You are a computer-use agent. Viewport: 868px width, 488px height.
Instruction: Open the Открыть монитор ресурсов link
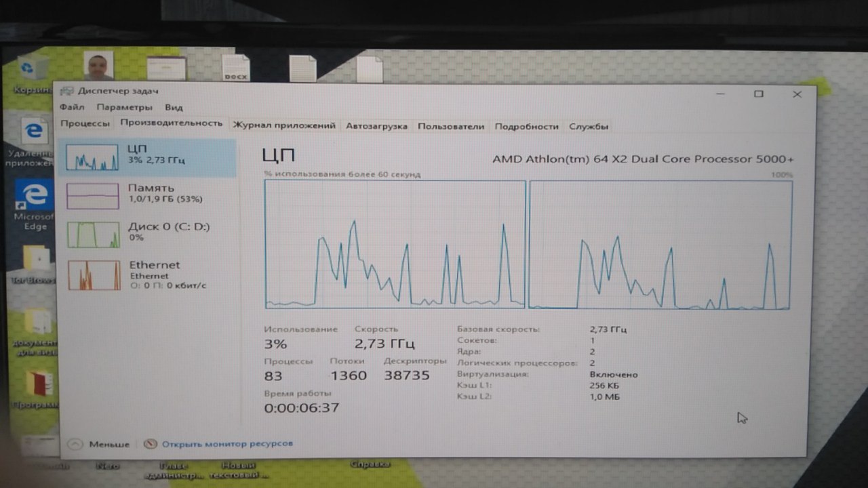227,443
